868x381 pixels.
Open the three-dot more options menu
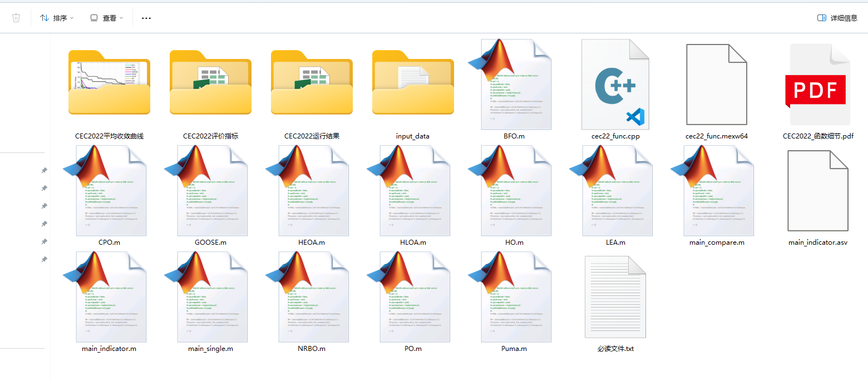click(146, 18)
